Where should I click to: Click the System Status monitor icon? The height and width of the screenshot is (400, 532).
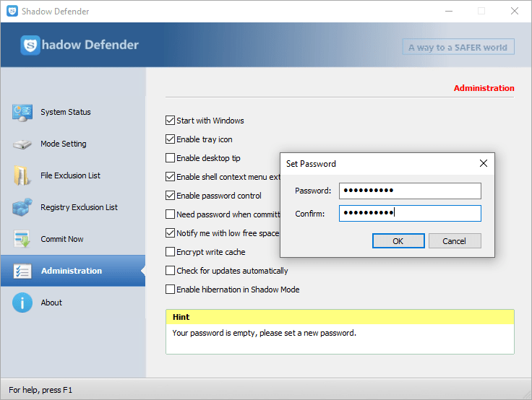click(22, 113)
